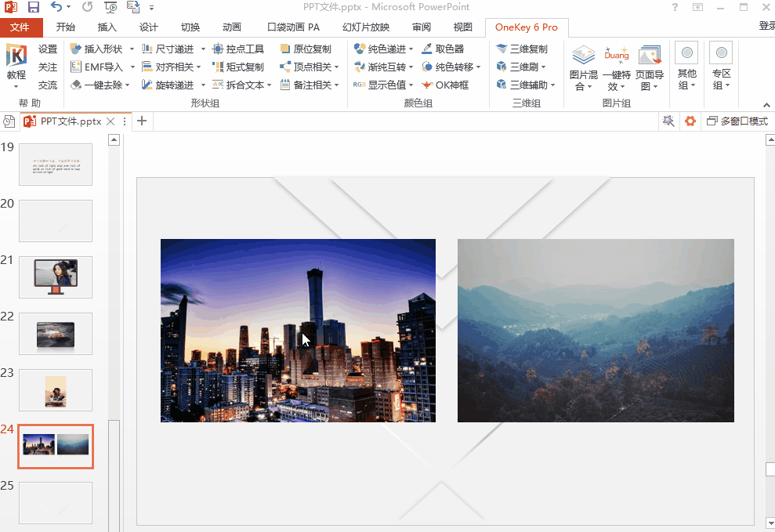Click the 矩式复制 tool
The image size is (775, 532).
238,67
